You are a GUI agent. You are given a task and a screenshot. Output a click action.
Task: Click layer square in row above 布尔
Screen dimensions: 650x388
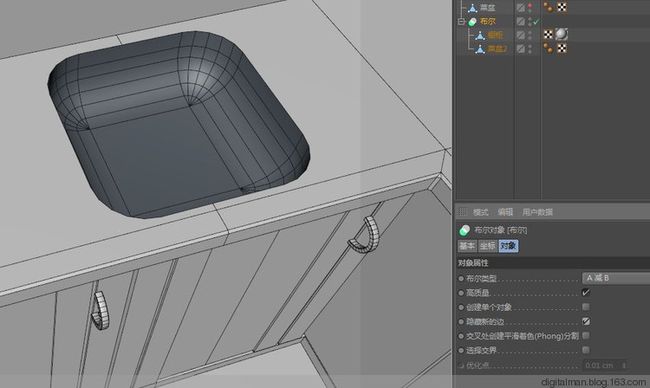click(x=521, y=7)
